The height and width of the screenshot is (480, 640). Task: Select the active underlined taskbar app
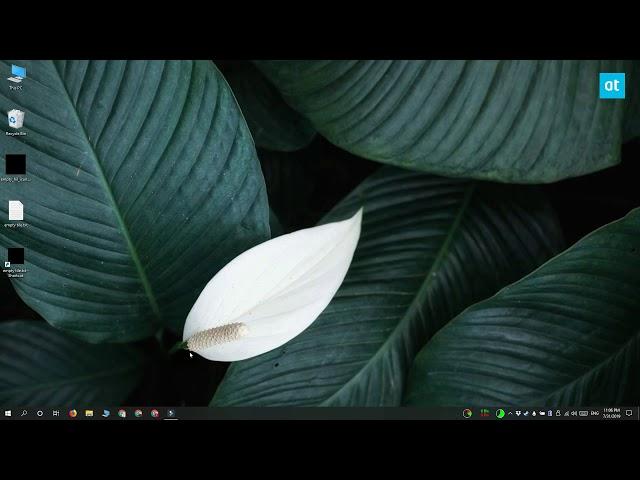171,413
